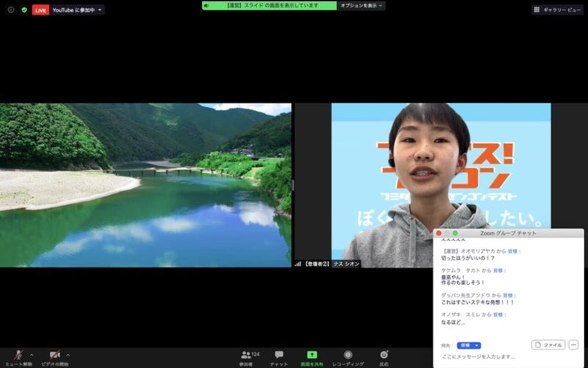588x368 pixels.
Task: Open the chat recipient 皆様 dropdown
Action: click(468, 346)
